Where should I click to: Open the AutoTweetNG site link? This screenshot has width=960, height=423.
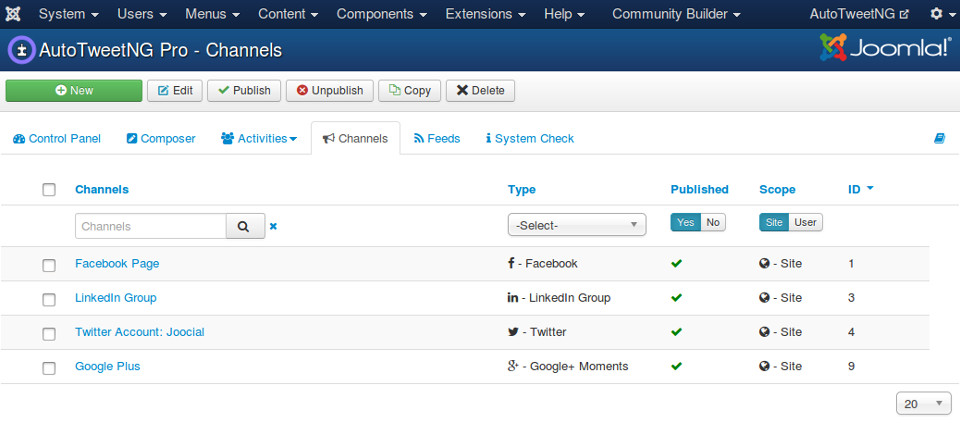pos(859,13)
